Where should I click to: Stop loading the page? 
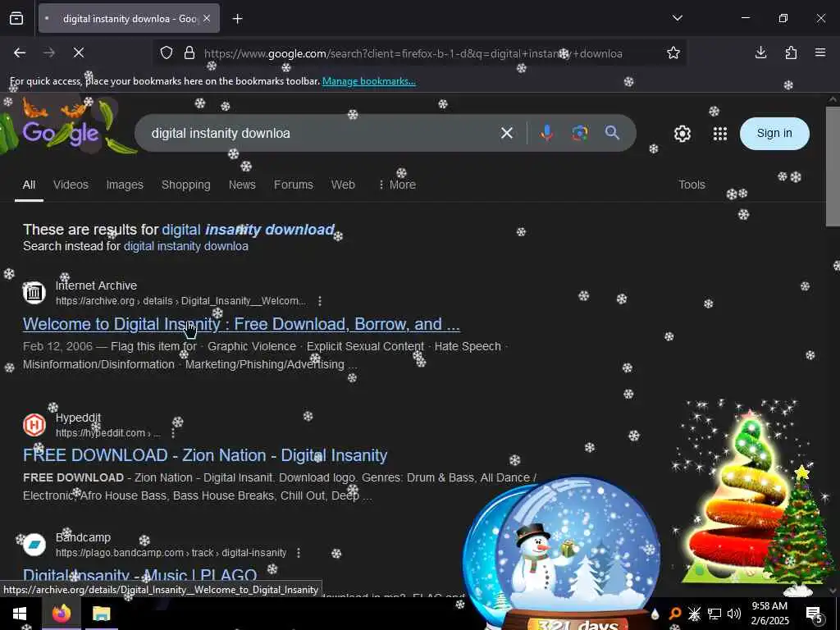coord(79,53)
